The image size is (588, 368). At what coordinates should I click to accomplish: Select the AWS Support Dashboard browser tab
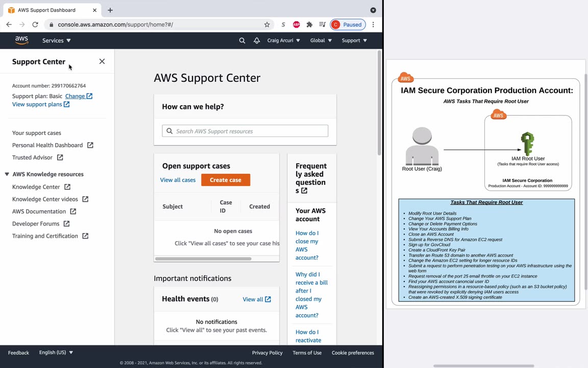pos(53,10)
